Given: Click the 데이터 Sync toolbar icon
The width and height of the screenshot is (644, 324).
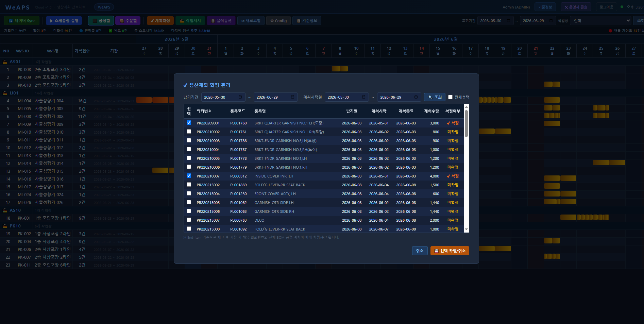Looking at the screenshot, I should (x=11, y=21).
